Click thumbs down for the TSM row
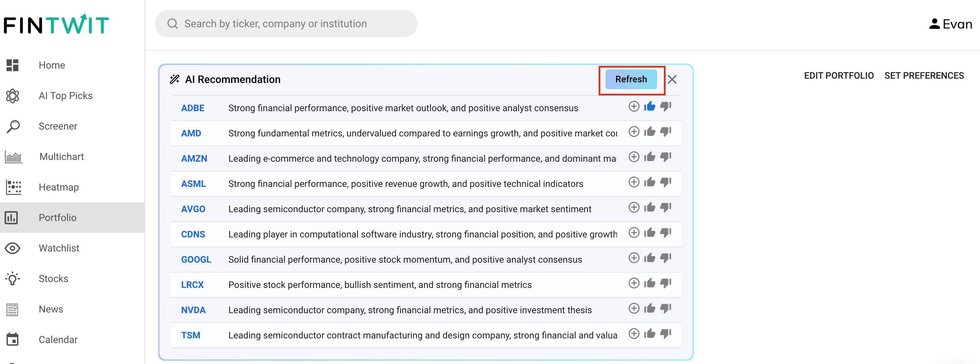The width and height of the screenshot is (980, 364). click(665, 334)
